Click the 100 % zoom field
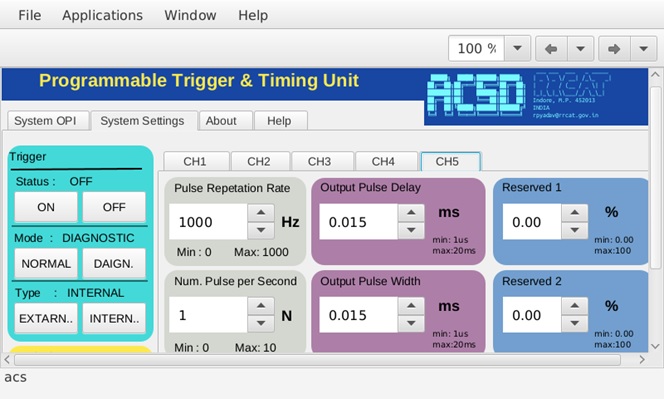The image size is (664, 399). pos(476,48)
